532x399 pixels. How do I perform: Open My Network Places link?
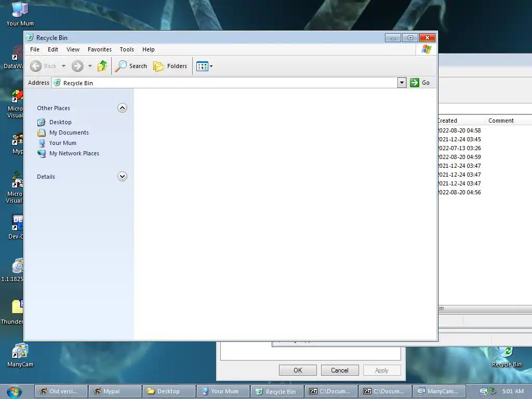[74, 153]
